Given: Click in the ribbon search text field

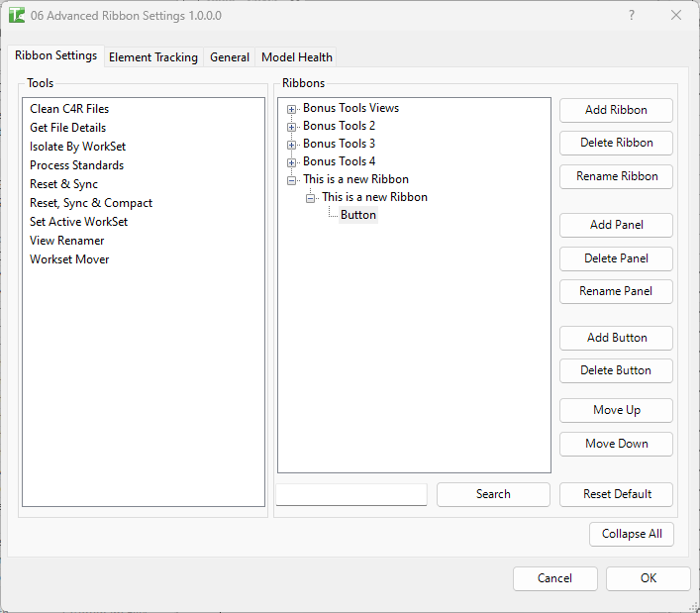Looking at the screenshot, I should pyautogui.click(x=351, y=494).
